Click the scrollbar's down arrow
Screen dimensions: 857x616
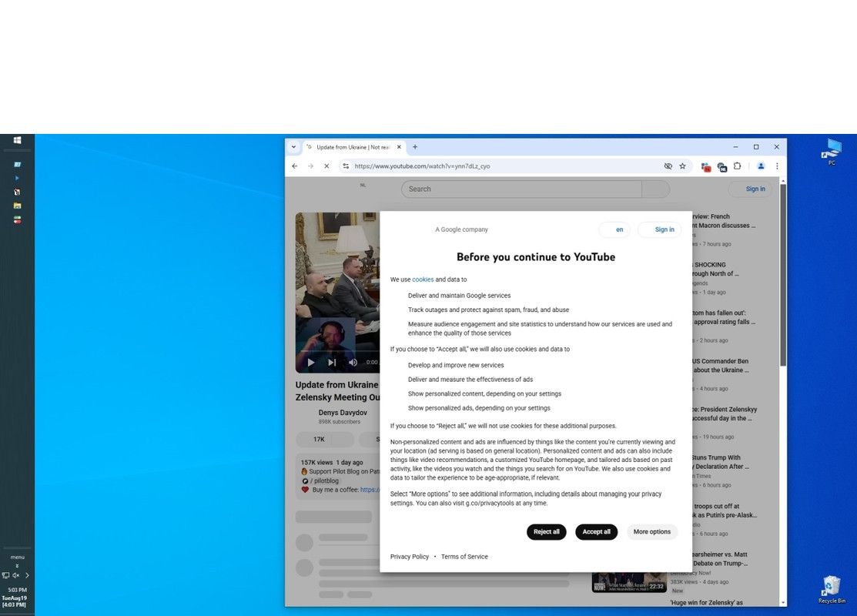click(x=783, y=602)
